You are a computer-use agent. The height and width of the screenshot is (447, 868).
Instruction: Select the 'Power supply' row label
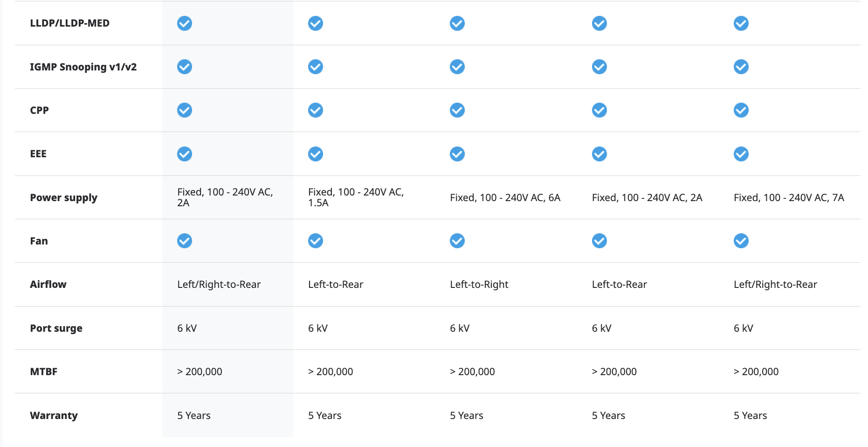coord(63,197)
